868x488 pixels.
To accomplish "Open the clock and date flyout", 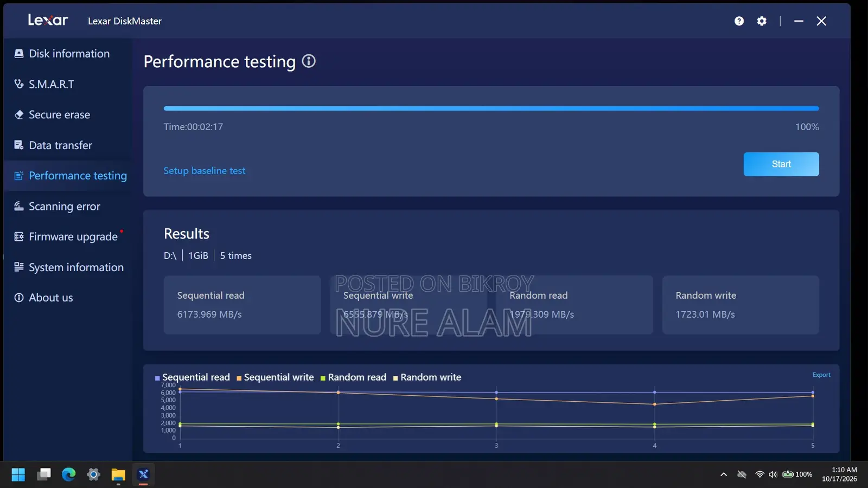I will 839,474.
